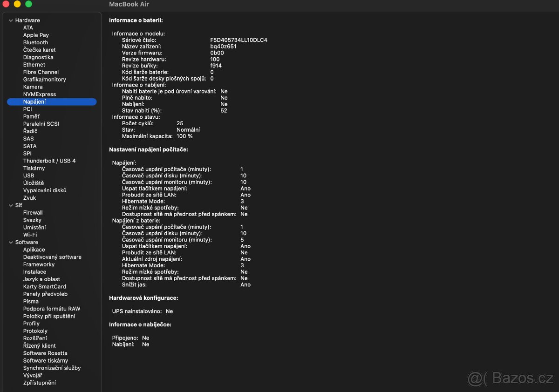Select Tiskárny in the sidebar
The width and height of the screenshot is (559, 392).
coord(34,168)
